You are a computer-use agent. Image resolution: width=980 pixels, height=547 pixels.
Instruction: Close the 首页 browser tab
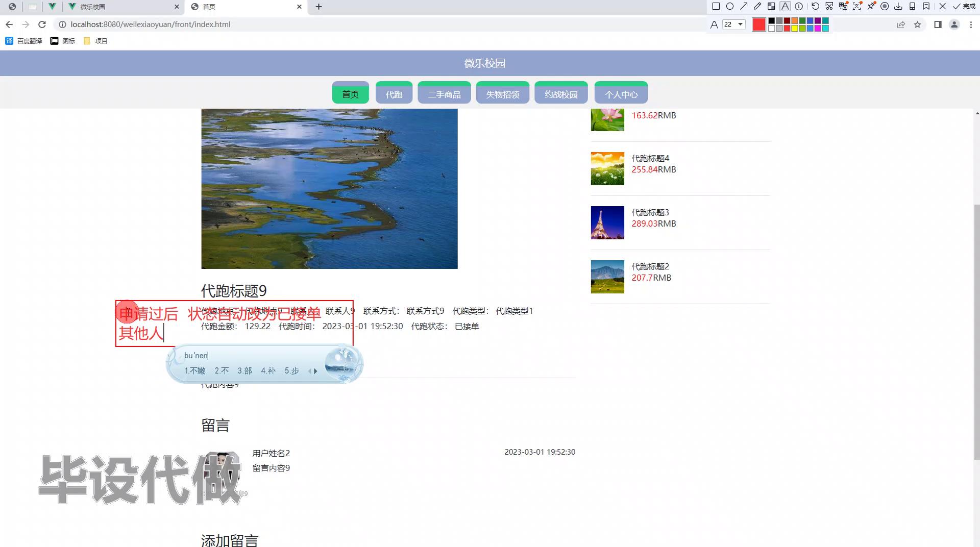pyautogui.click(x=299, y=7)
